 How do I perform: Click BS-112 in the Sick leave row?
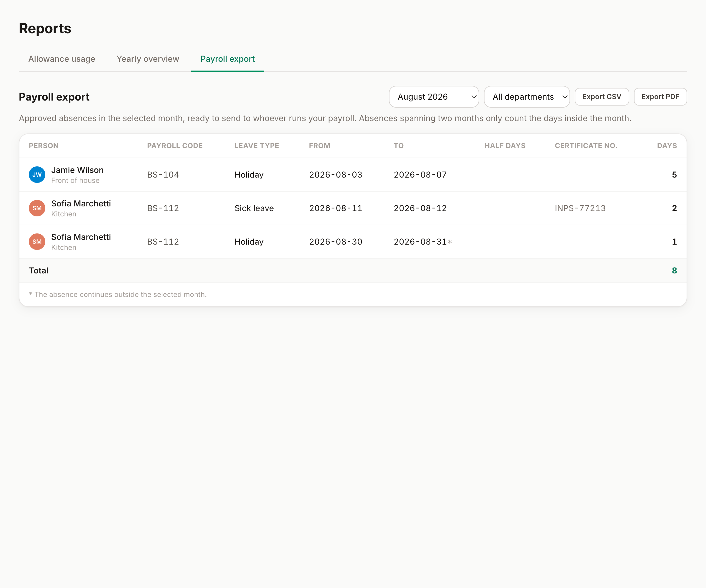tap(163, 208)
